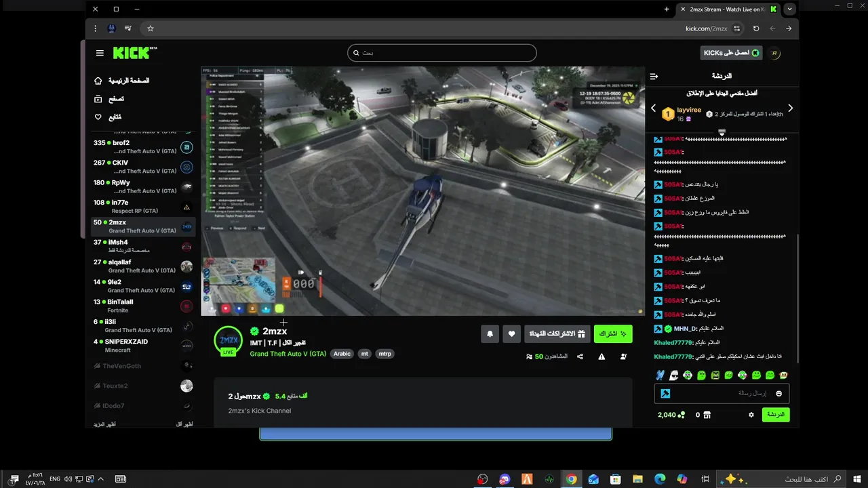Open the brof2 channel in the sidebar

click(143, 147)
